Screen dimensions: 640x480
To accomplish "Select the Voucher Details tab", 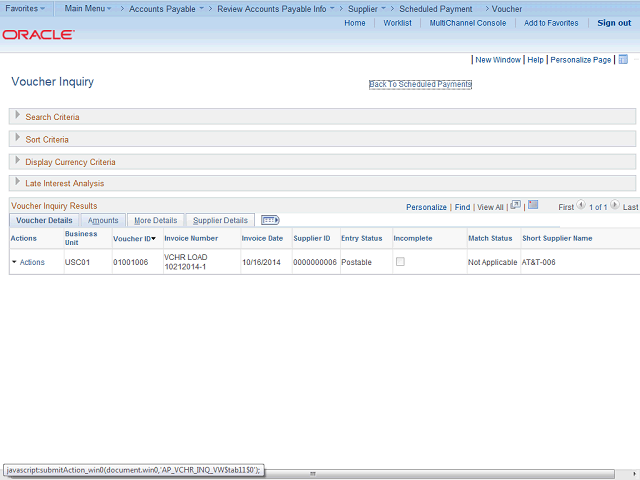I will 44,220.
